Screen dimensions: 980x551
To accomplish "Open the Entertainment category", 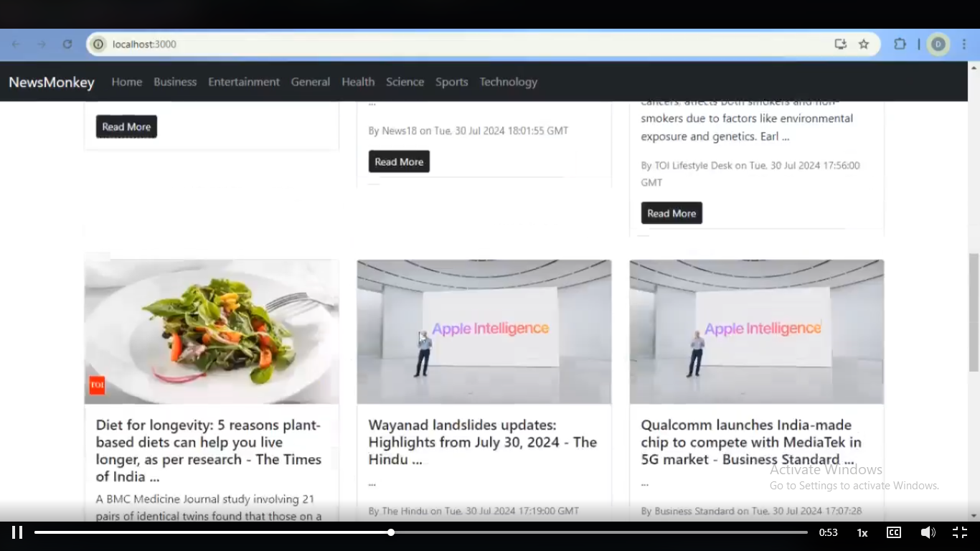I will 244,82.
